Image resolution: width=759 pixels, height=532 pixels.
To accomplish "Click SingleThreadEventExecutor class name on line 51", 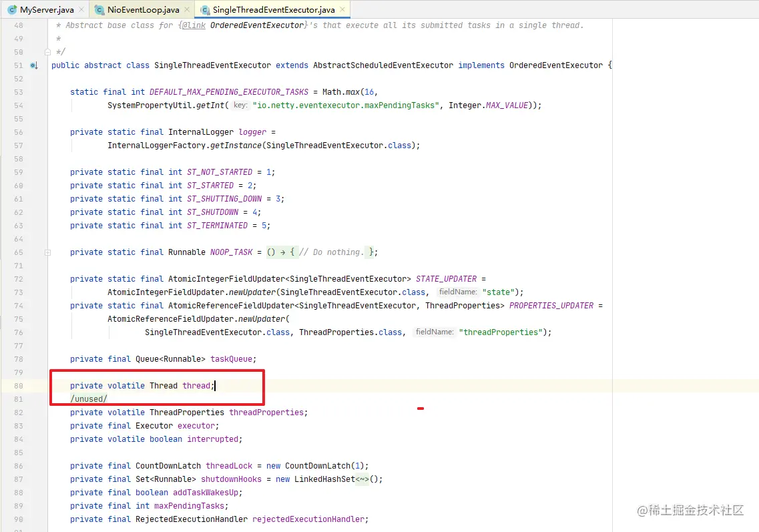I will point(212,65).
